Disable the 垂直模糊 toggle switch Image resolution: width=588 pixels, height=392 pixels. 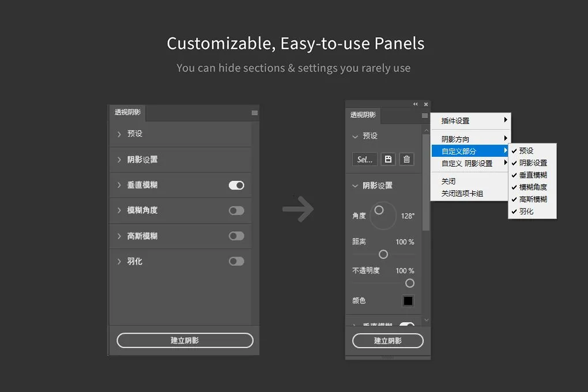pos(236,185)
